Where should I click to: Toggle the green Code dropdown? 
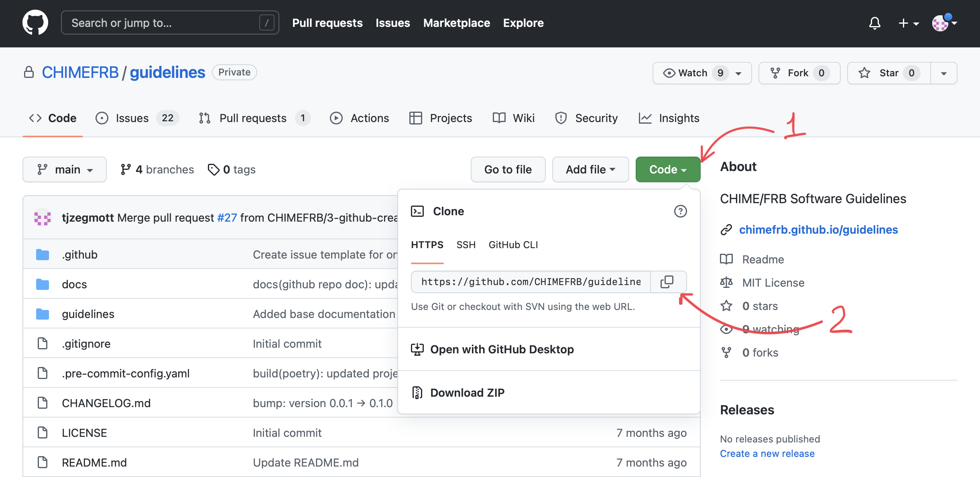click(668, 169)
